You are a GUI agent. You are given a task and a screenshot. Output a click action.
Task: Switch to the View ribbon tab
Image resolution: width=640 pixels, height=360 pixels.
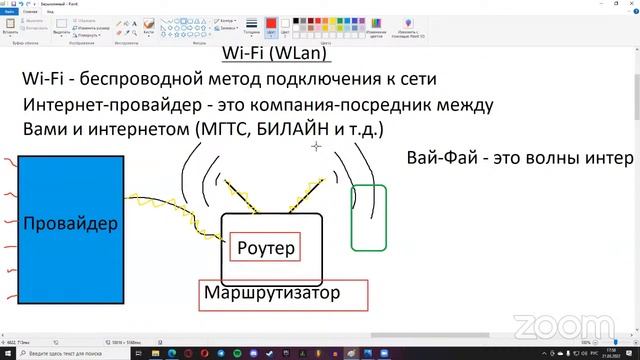pos(50,11)
